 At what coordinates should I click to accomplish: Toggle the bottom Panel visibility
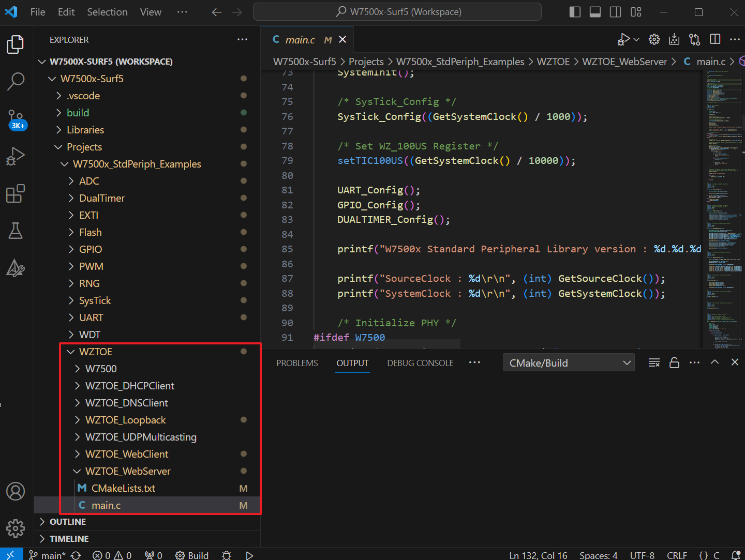pyautogui.click(x=595, y=11)
